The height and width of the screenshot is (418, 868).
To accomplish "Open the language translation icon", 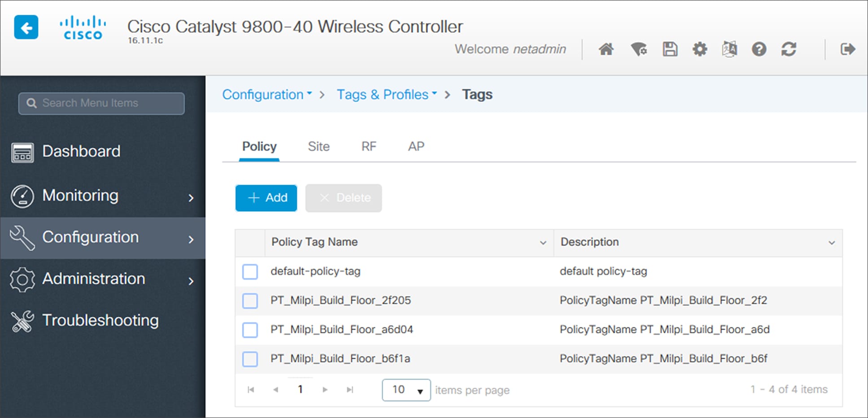I will click(x=729, y=49).
